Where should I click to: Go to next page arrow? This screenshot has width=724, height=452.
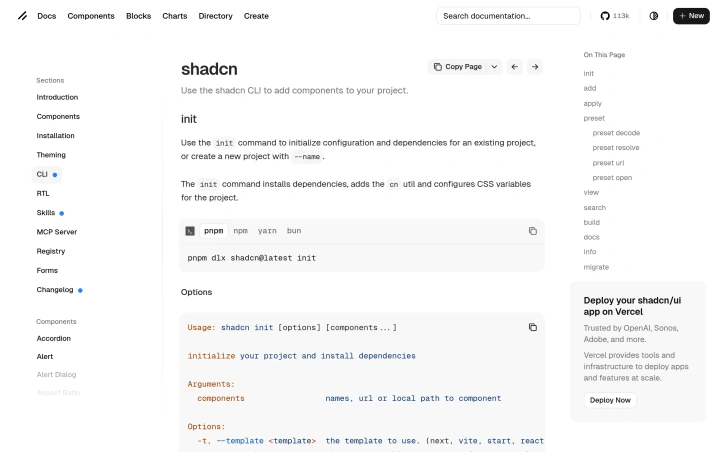(x=535, y=67)
